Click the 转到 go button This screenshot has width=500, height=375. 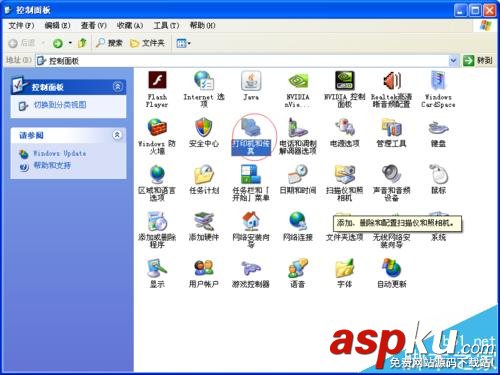click(478, 61)
